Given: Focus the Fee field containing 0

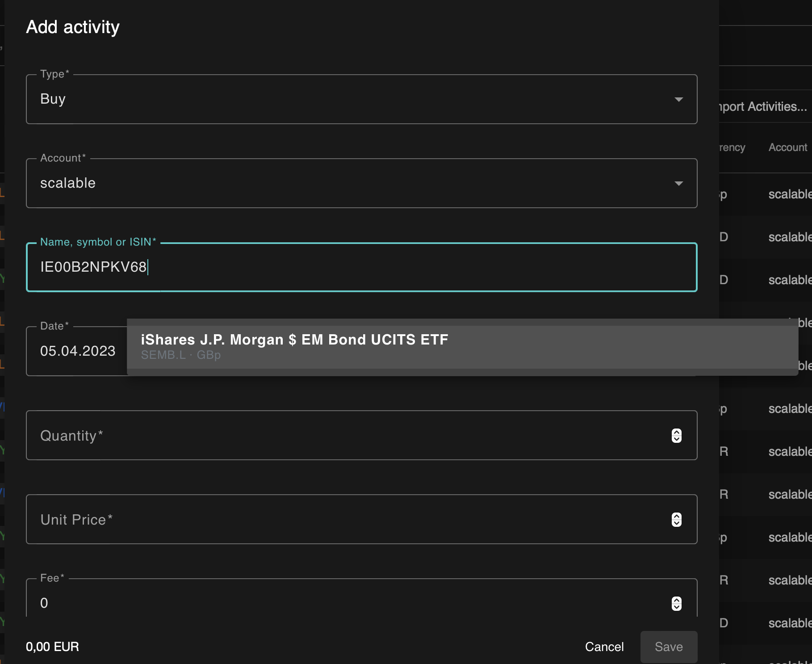Looking at the screenshot, I should pyautogui.click(x=313, y=603).
